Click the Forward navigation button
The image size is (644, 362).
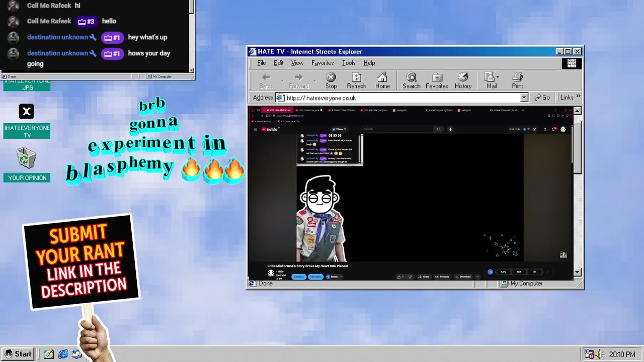[298, 80]
